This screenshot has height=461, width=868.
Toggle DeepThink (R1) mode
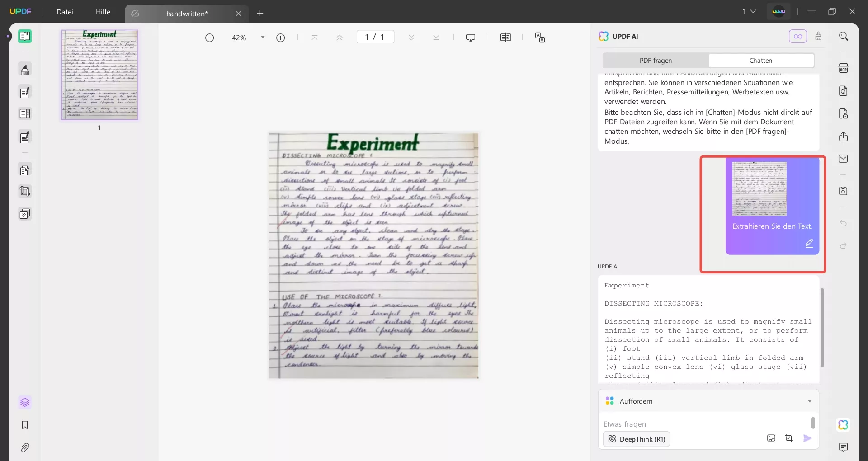[637, 439]
